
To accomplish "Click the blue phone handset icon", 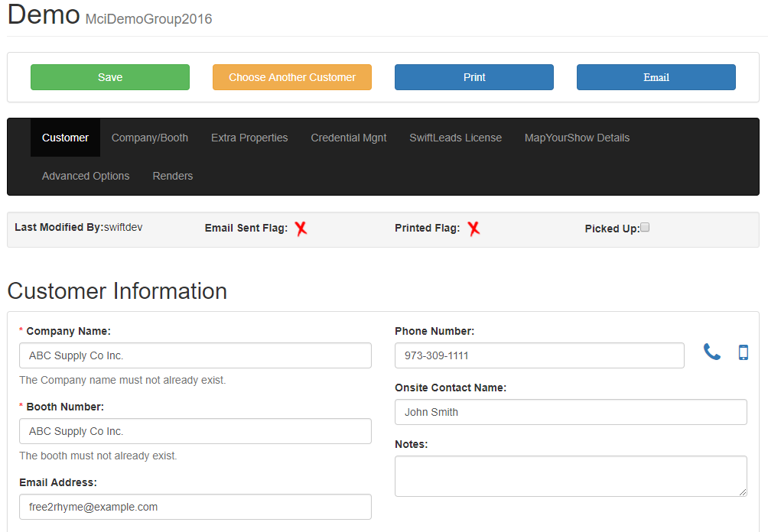I will 712,352.
